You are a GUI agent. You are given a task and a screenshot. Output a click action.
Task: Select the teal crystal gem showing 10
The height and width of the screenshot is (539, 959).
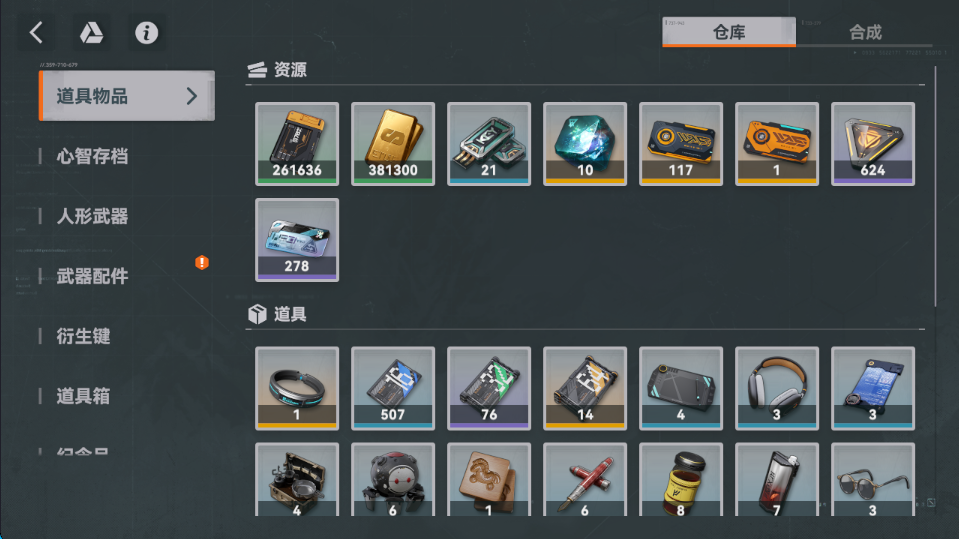pyautogui.click(x=585, y=144)
